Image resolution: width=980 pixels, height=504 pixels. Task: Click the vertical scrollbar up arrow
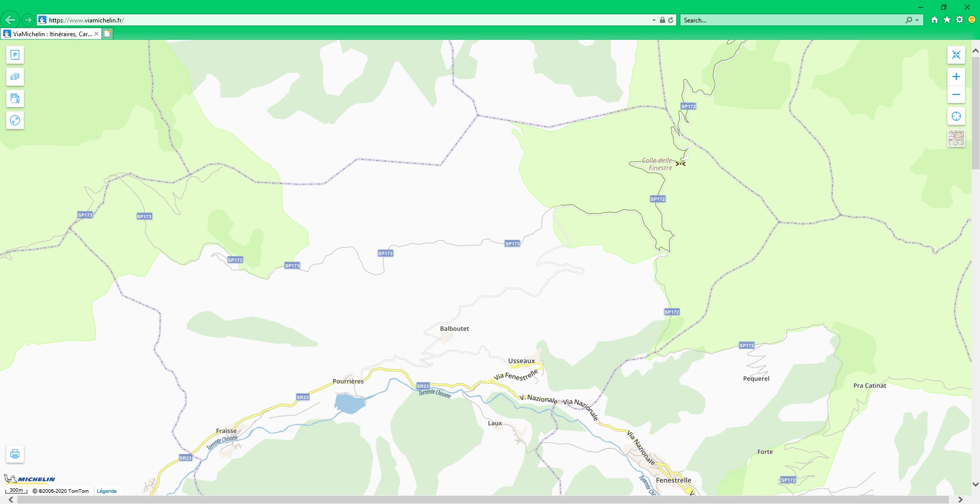pyautogui.click(x=975, y=51)
